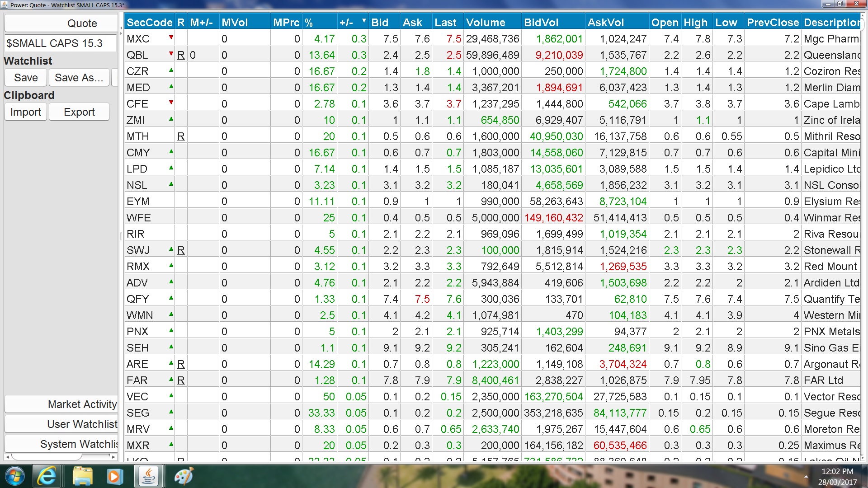Click red down arrow indicator for QBL
This screenshot has height=488, width=868.
(171, 53)
